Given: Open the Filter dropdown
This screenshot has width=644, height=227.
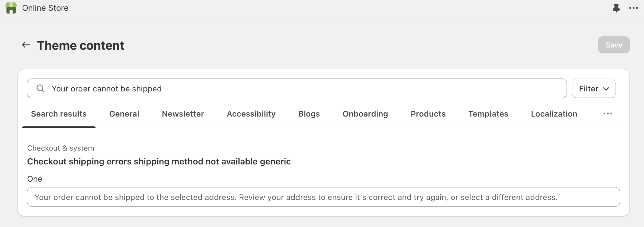Looking at the screenshot, I should (x=593, y=88).
